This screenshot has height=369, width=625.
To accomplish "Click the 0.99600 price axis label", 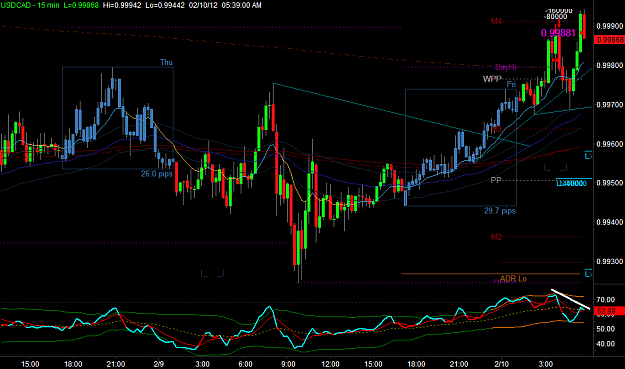I will tap(609, 144).
